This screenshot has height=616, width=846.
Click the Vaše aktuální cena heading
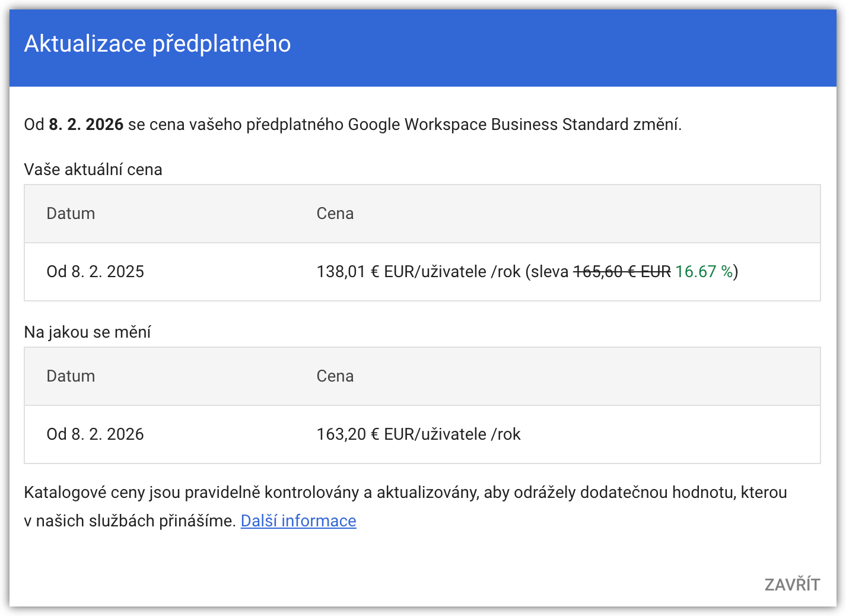[x=93, y=170]
